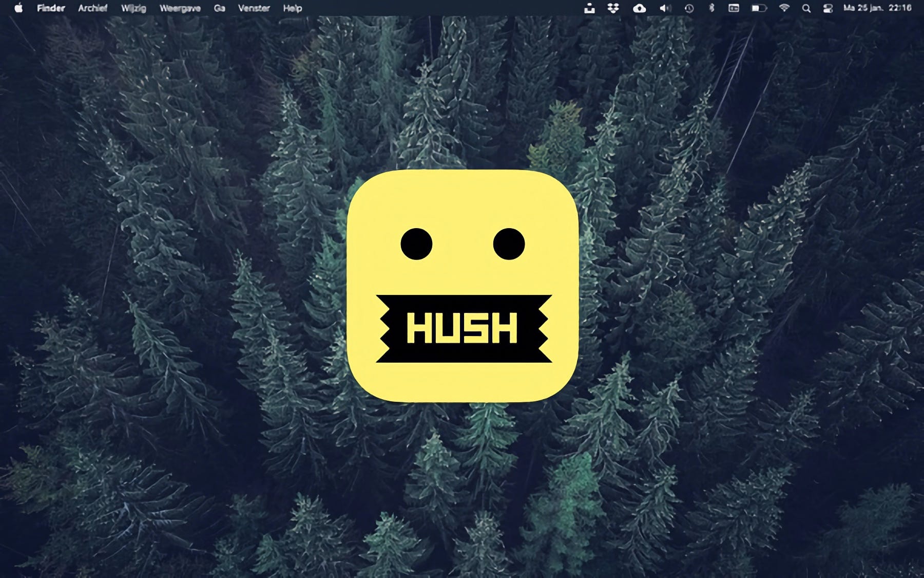The height and width of the screenshot is (578, 924).
Task: Open the Finder menu
Action: 51,8
